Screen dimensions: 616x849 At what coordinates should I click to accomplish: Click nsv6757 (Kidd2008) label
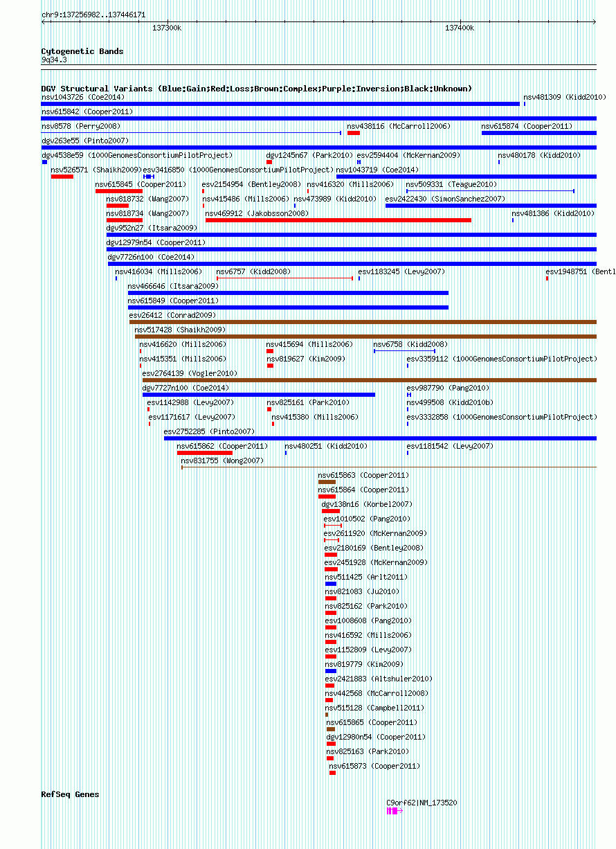click(254, 272)
